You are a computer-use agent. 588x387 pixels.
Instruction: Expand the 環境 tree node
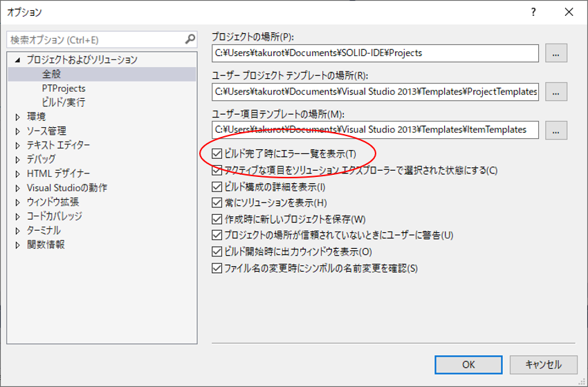(x=18, y=117)
